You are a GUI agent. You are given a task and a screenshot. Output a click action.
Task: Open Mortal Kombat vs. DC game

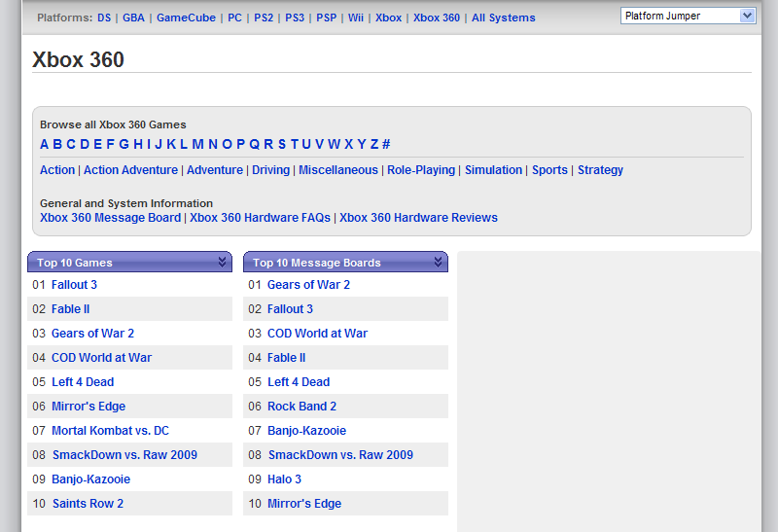click(x=110, y=431)
